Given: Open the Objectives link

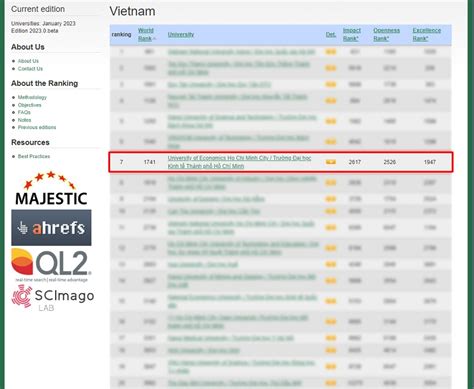Looking at the screenshot, I should [30, 105].
